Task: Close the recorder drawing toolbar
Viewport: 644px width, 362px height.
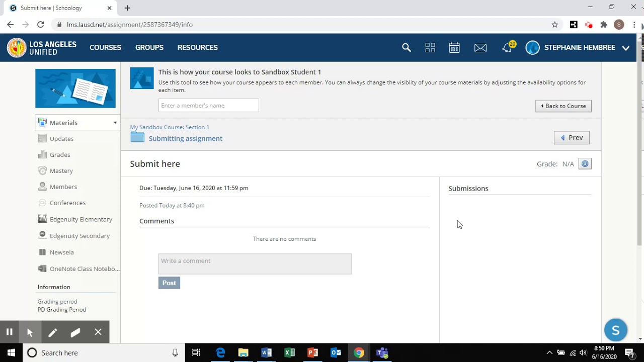Action: [98, 332]
